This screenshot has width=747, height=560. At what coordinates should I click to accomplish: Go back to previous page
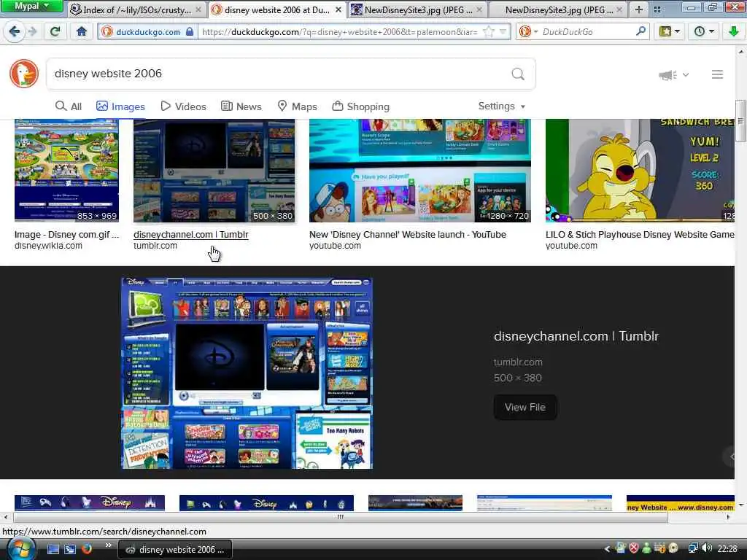[x=14, y=31]
